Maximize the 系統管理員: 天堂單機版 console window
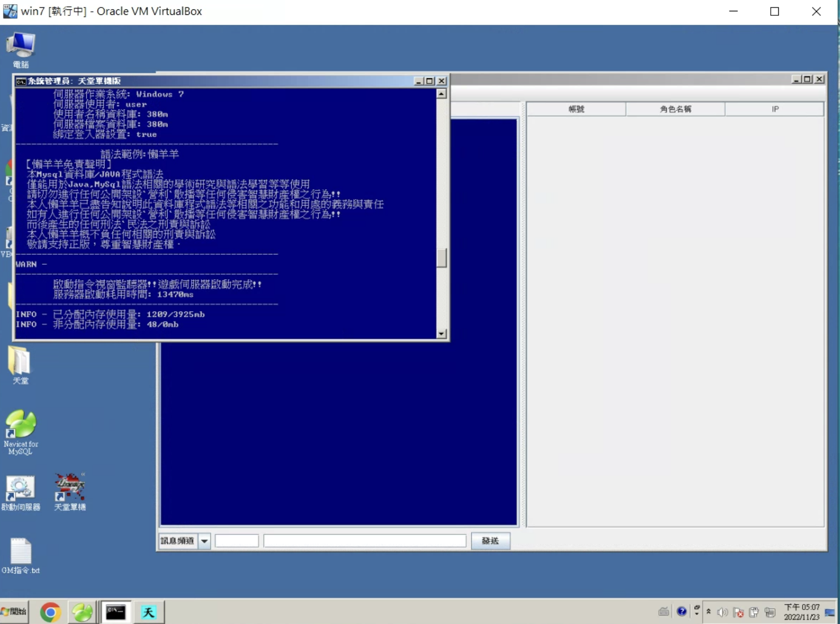The image size is (840, 624). pyautogui.click(x=430, y=81)
